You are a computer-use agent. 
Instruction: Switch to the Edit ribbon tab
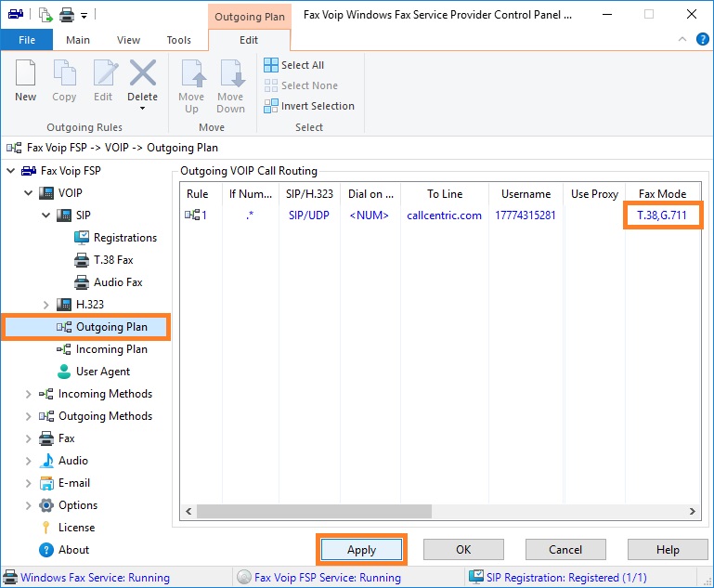(x=249, y=40)
